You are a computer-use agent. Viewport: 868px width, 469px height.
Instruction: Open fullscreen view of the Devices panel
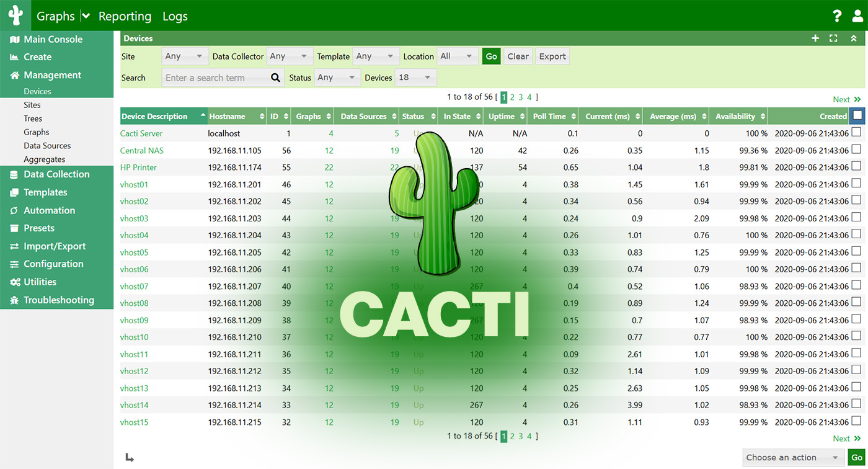point(834,38)
